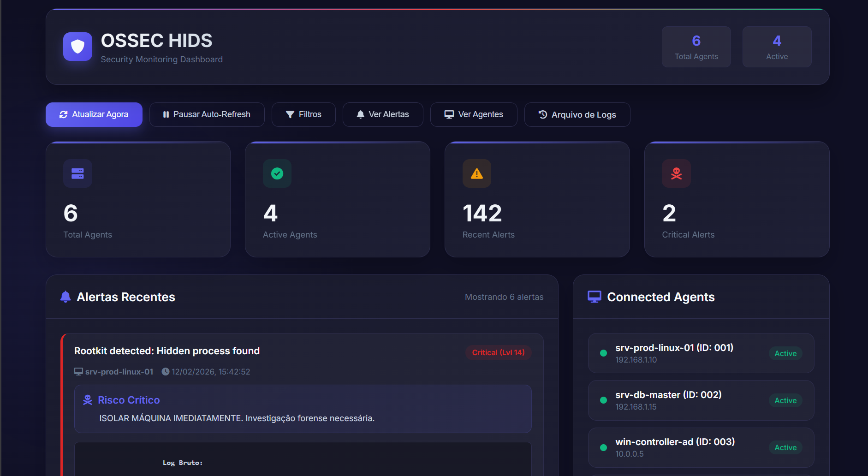Click the red skull Critical Alerts icon
868x476 pixels.
coord(676,173)
